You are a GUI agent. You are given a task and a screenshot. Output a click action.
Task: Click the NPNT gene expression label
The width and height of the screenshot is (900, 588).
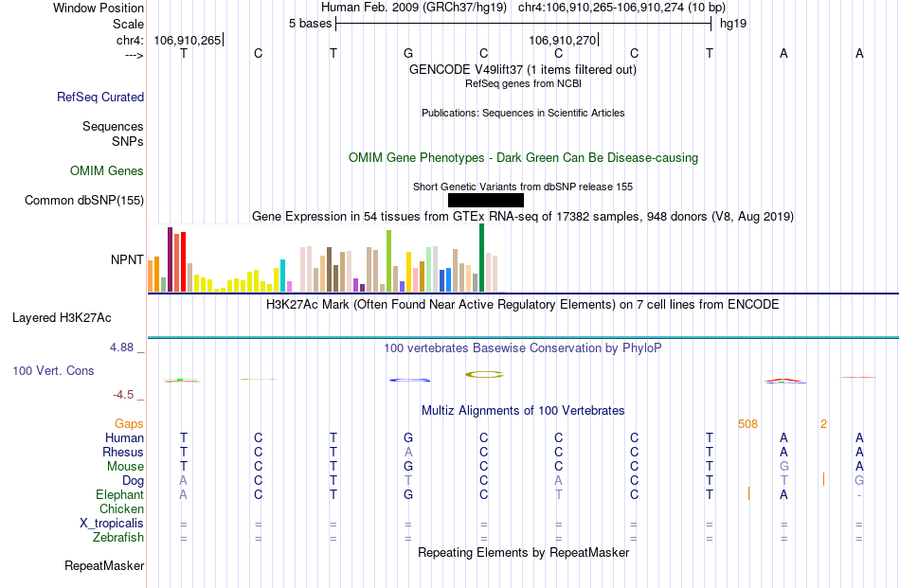pos(128,259)
